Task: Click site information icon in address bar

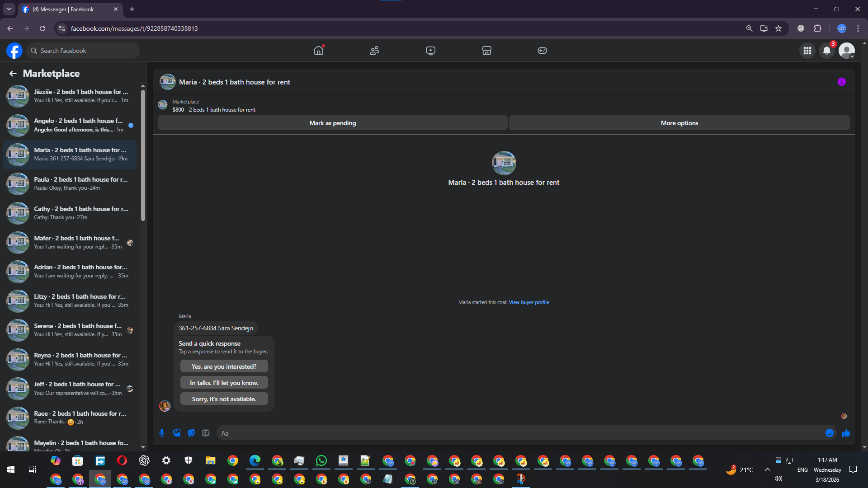Action: click(x=62, y=28)
